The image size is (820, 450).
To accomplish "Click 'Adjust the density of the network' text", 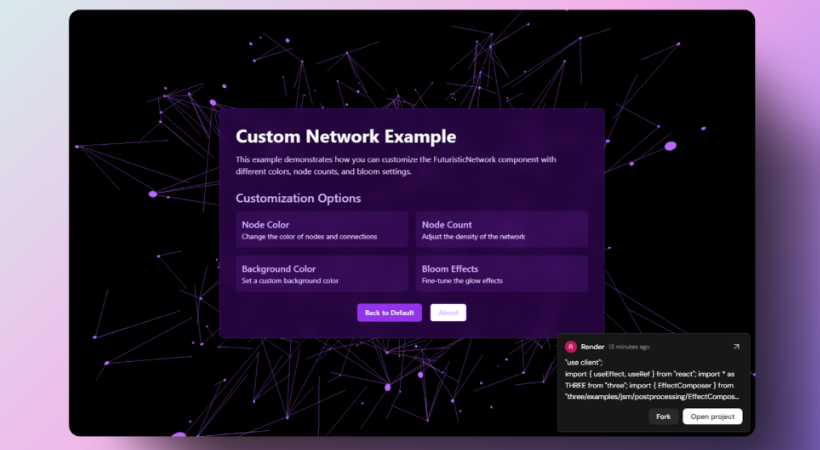I will 473,237.
